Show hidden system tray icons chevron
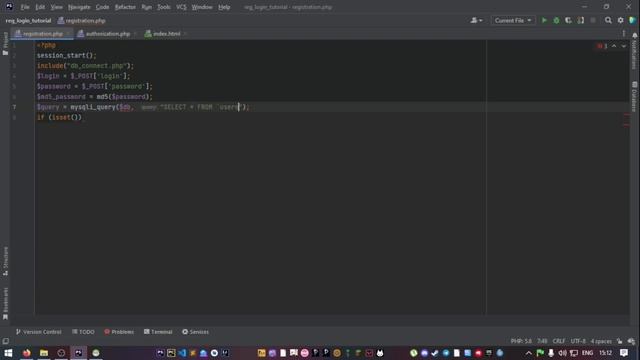 (x=529, y=353)
